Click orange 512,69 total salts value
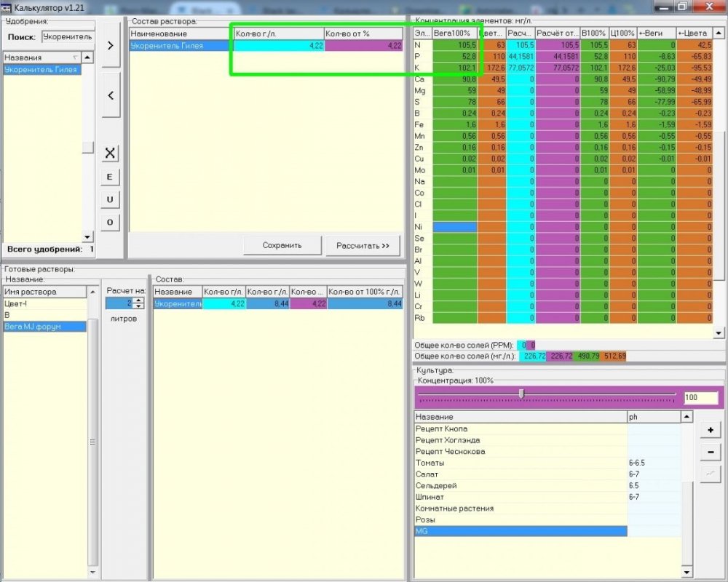Image resolution: width=728 pixels, height=582 pixels. point(613,356)
